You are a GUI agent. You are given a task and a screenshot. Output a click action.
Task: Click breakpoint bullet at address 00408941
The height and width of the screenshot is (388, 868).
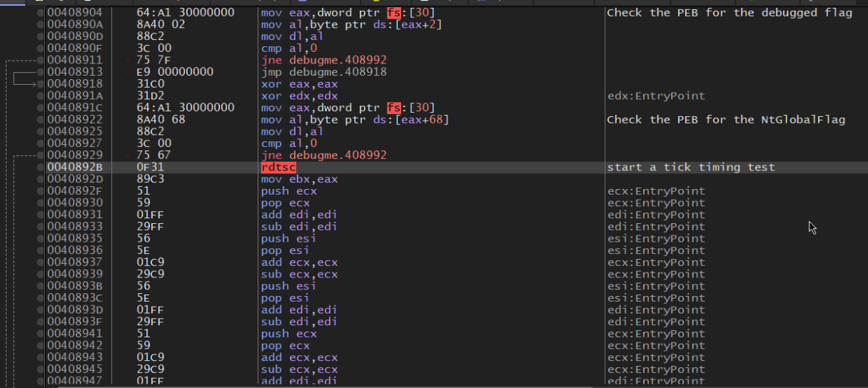coord(41,334)
